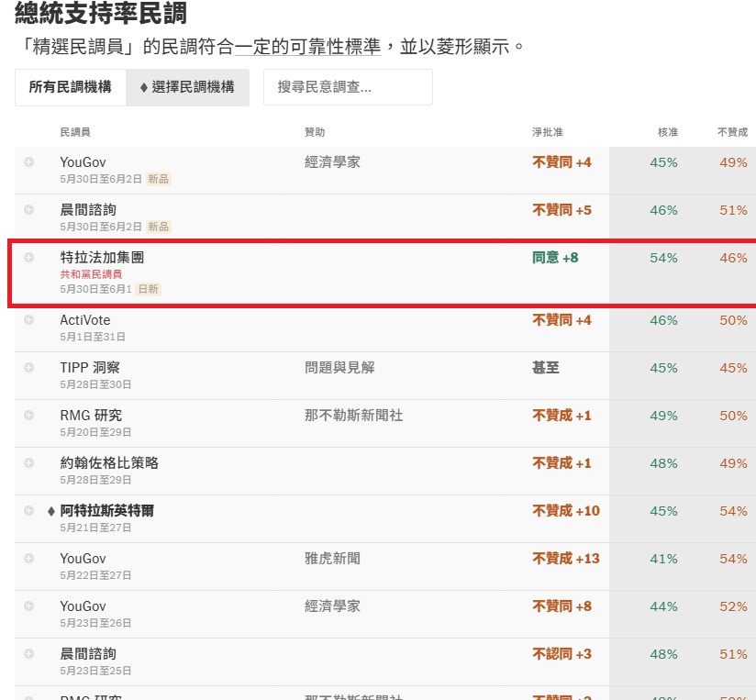This screenshot has height=700, width=756.
Task: Click the diamond icon beside 阿特拉斯英特爾
Action: pyautogui.click(x=51, y=511)
